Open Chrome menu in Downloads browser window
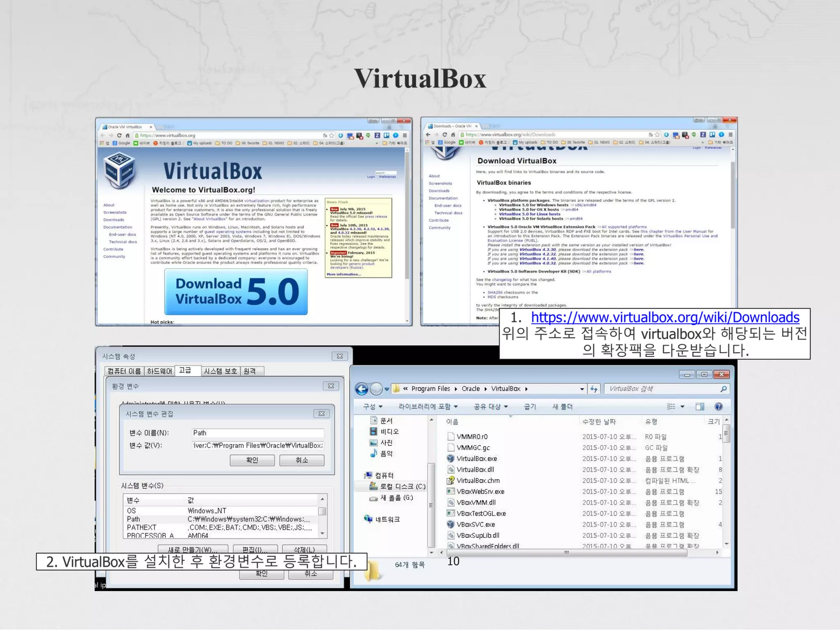 pos(730,135)
